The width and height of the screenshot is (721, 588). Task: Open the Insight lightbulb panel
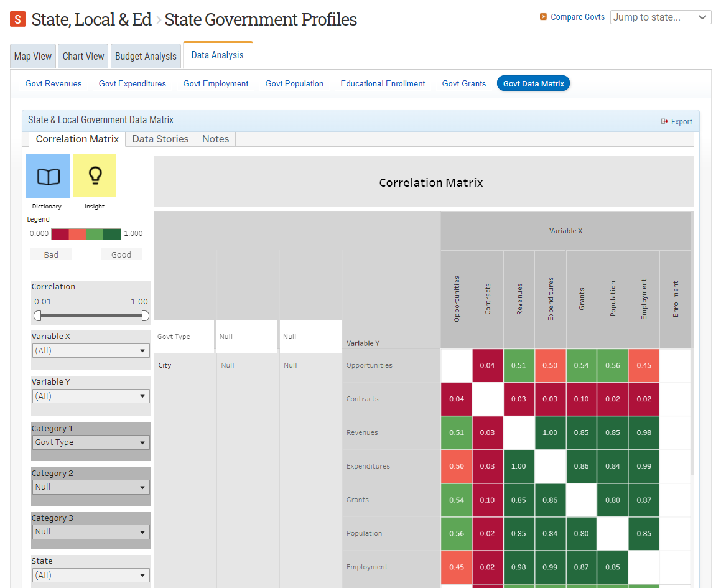pyautogui.click(x=95, y=176)
